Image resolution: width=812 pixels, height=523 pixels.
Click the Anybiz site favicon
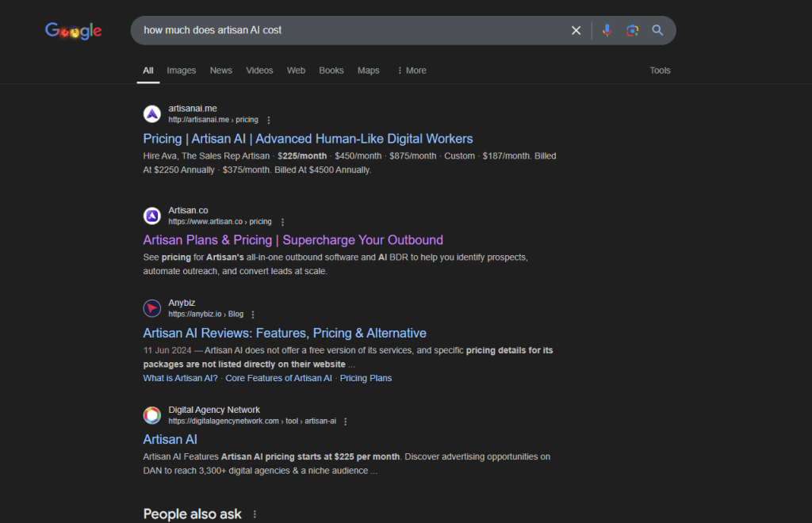pyautogui.click(x=152, y=308)
